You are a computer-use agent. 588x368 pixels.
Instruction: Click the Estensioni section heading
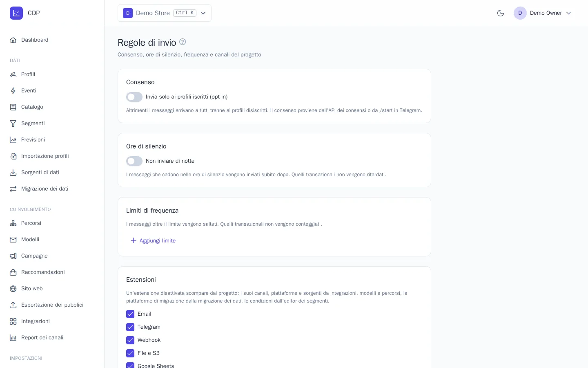[141, 280]
